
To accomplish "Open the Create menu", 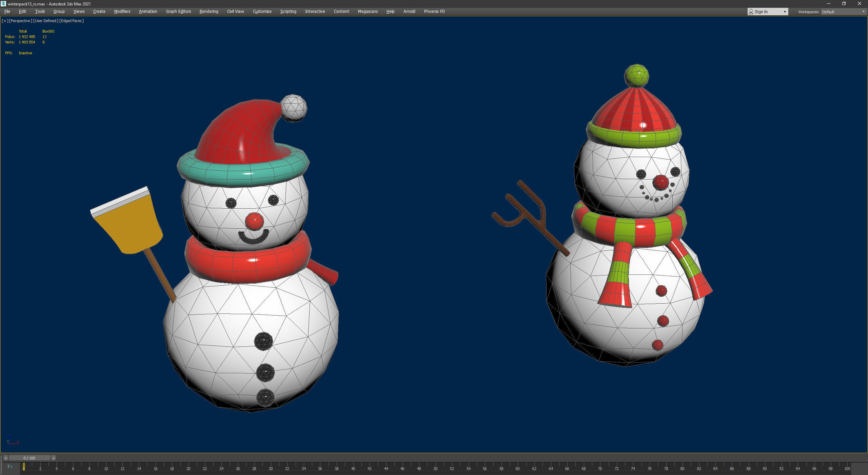I will pos(99,12).
